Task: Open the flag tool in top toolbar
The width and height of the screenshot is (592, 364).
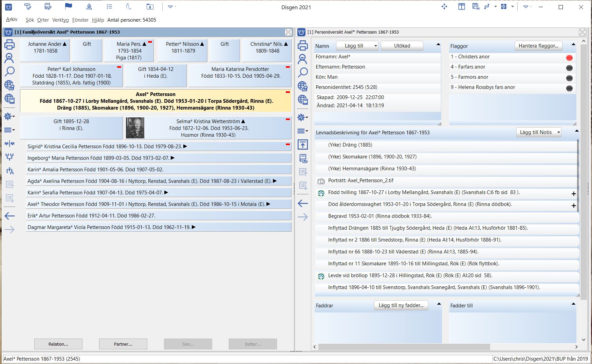Action: point(68,6)
